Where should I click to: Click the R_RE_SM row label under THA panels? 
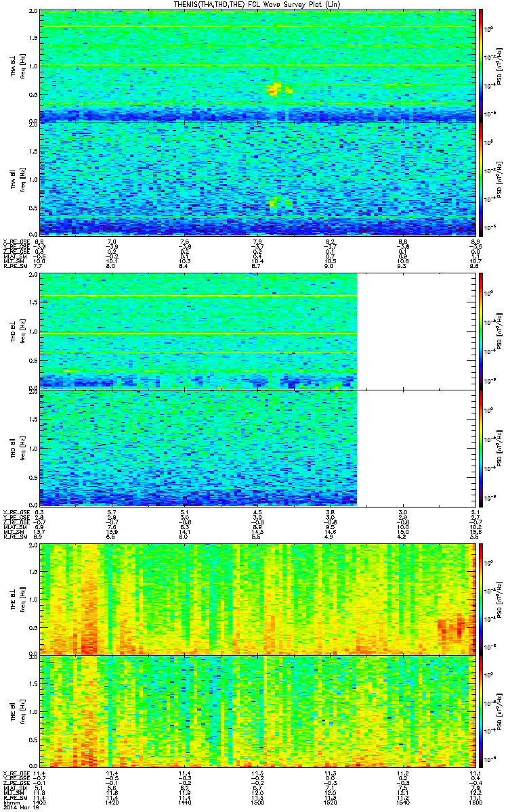click(x=15, y=266)
